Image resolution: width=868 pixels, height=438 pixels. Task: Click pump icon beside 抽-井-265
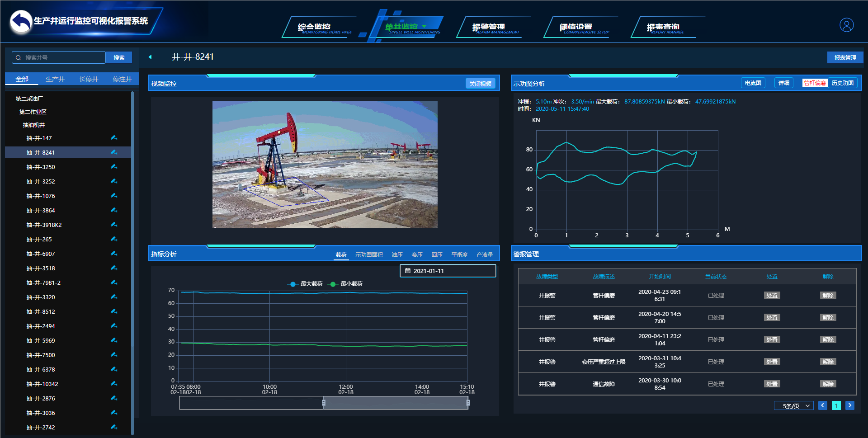click(x=114, y=239)
